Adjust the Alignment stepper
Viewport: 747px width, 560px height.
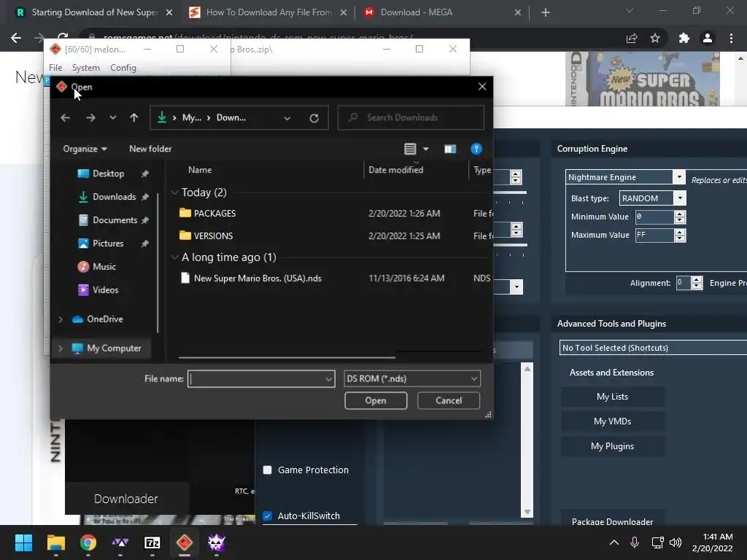coord(697,283)
